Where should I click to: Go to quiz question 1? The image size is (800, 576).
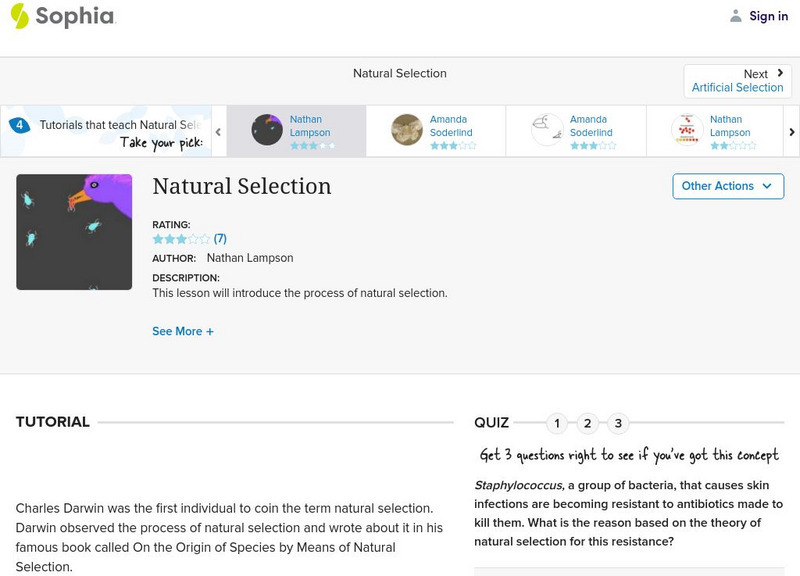[x=557, y=423]
